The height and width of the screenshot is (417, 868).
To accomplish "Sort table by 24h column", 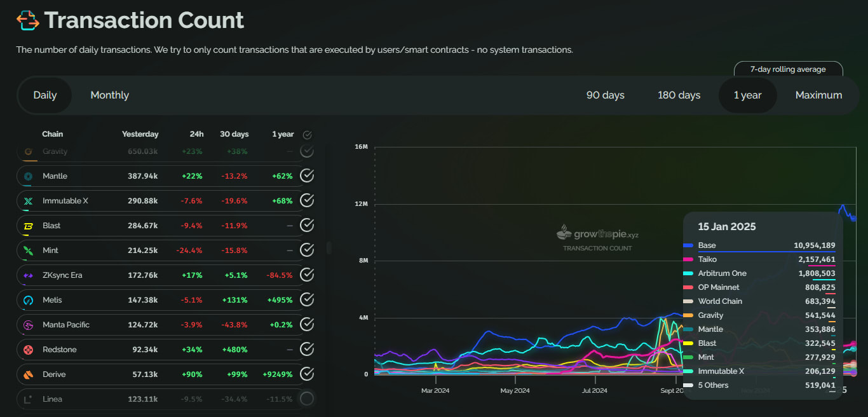I will tap(196, 134).
